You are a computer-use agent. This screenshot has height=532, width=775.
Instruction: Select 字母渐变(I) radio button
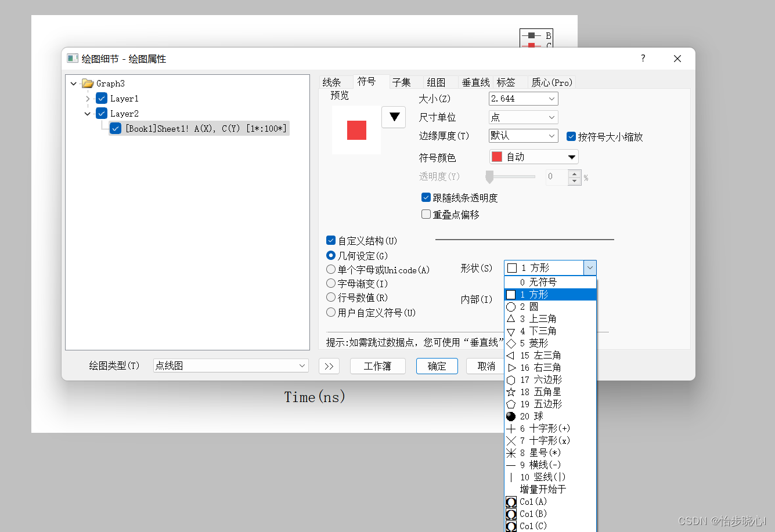[331, 283]
